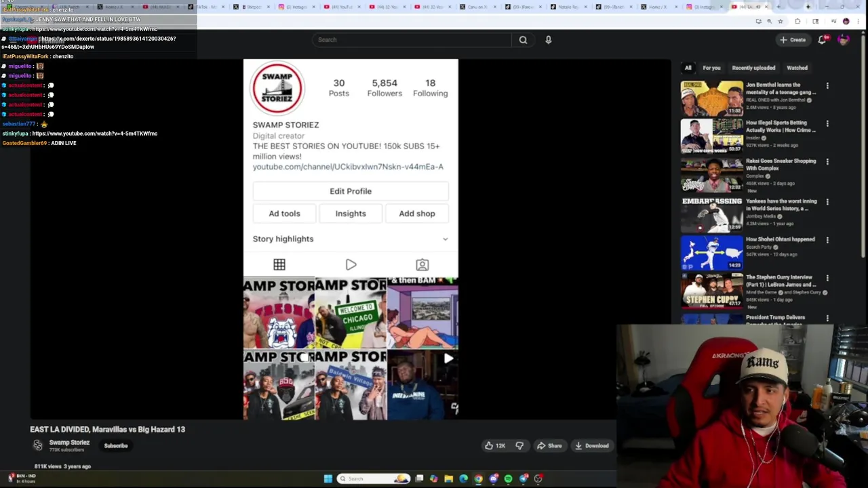
Task: Click the install or cast icon in address bar
Action: (x=759, y=21)
